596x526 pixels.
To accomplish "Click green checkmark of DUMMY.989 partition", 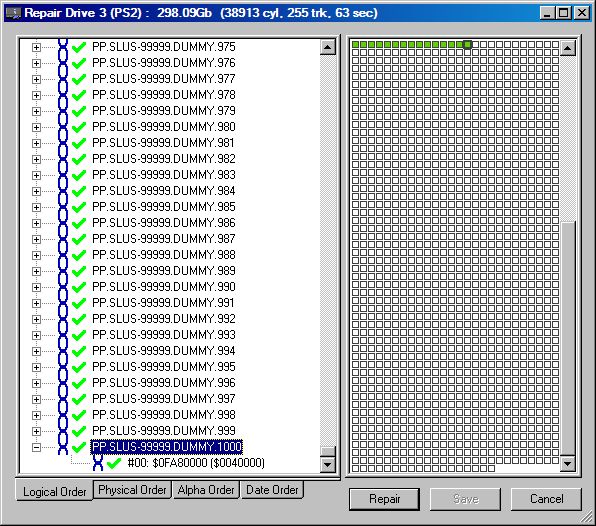I will tap(79, 271).
